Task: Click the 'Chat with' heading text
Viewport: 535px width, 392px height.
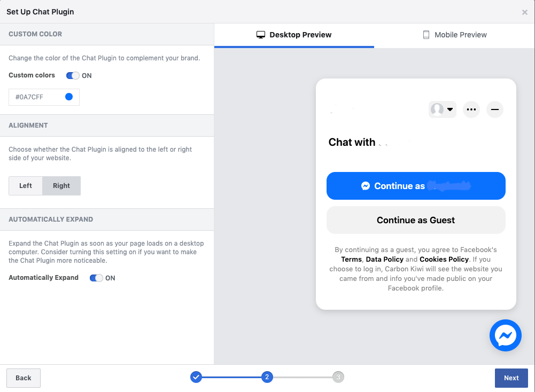Action: (x=352, y=142)
